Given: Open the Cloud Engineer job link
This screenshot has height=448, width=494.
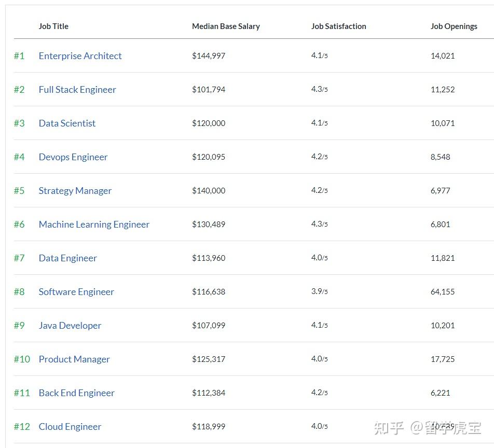Looking at the screenshot, I should (x=70, y=427).
